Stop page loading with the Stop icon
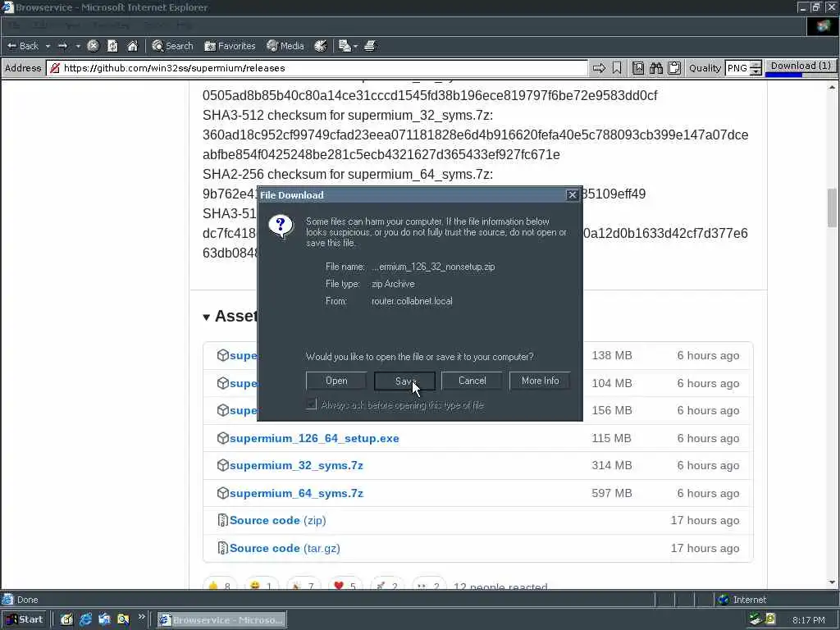This screenshot has height=630, width=840. pyautogui.click(x=93, y=46)
